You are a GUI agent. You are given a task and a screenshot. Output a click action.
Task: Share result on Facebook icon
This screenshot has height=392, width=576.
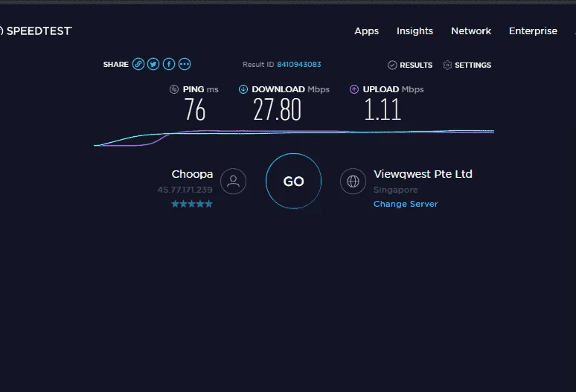(x=169, y=64)
